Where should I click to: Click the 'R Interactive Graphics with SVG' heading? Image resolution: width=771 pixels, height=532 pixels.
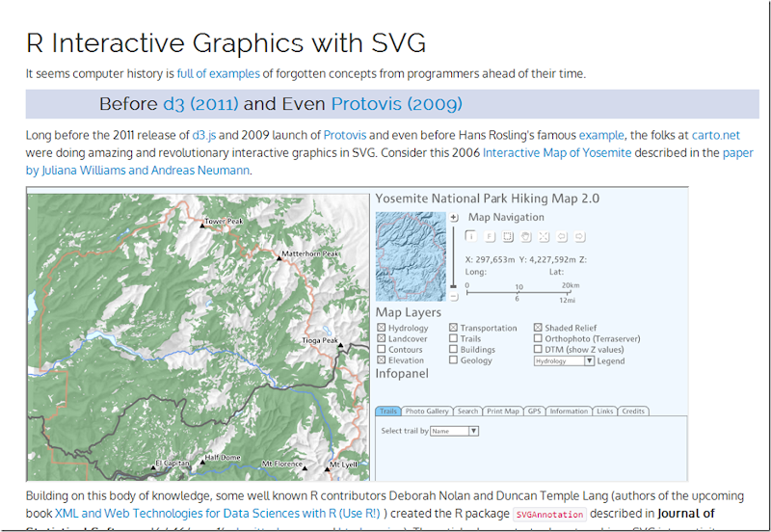pyautogui.click(x=226, y=43)
